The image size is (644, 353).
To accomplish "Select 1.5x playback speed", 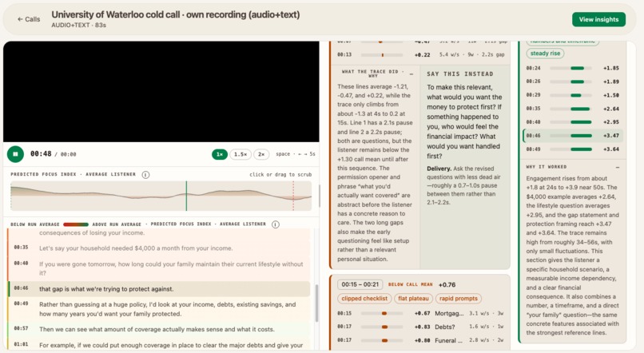I will 241,154.
